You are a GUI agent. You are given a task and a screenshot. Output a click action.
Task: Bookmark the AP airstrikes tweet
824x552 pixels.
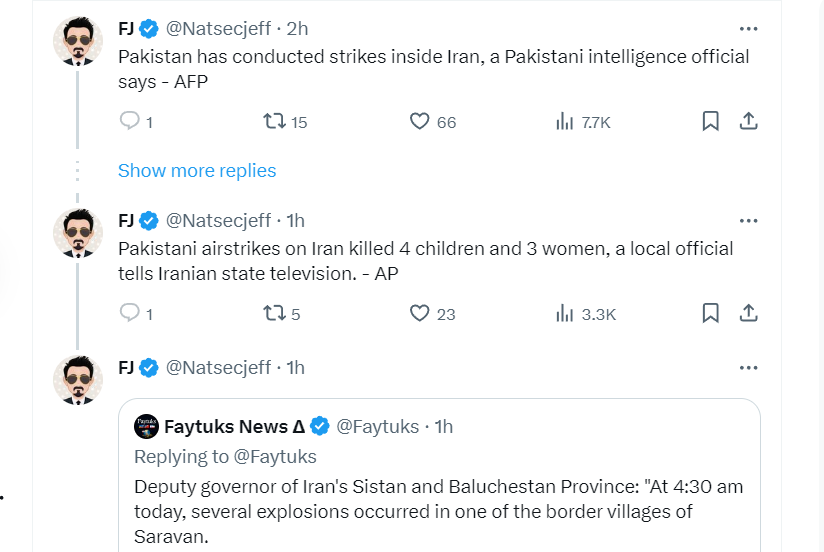[x=710, y=314]
